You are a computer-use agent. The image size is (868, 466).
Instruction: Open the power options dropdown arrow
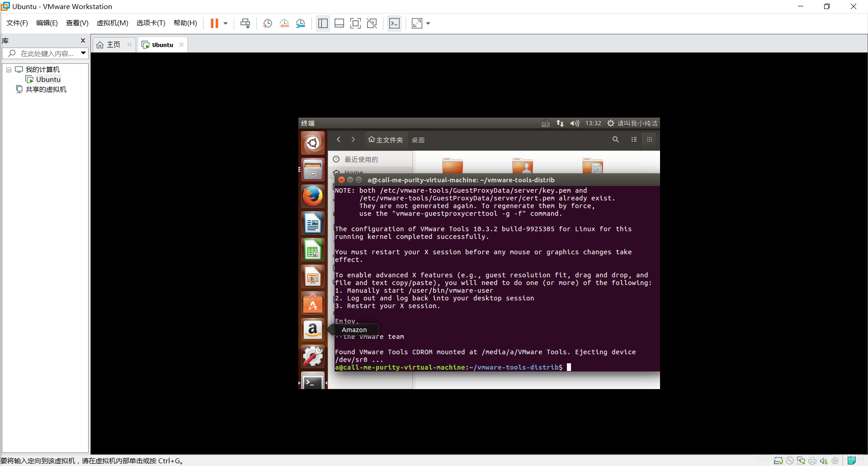226,24
